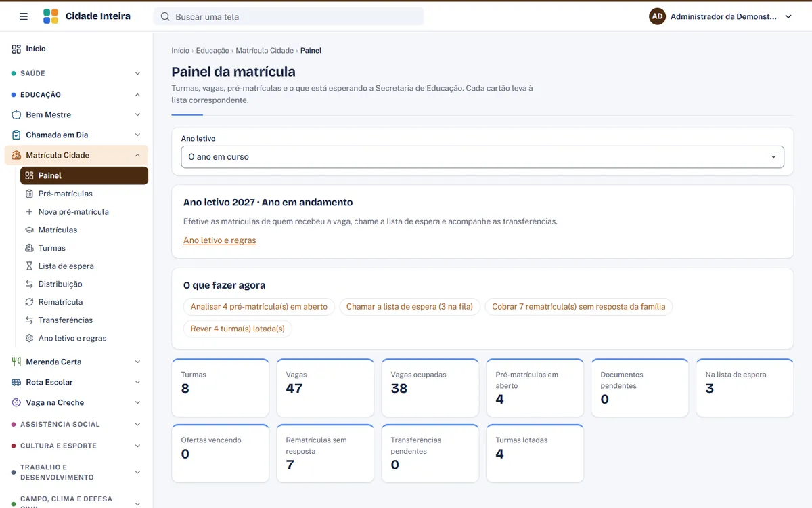Image resolution: width=812 pixels, height=508 pixels.
Task: Collapse the Educação sidebar section
Action: point(76,95)
